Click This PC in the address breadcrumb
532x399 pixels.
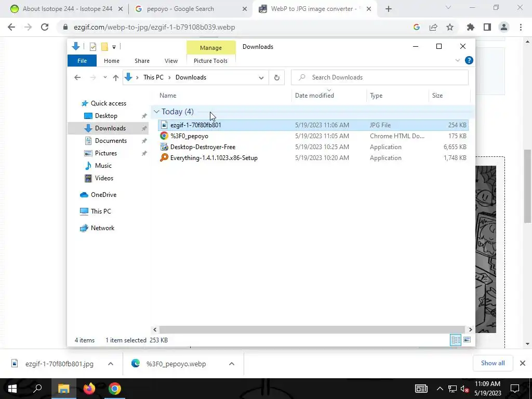pyautogui.click(x=153, y=77)
